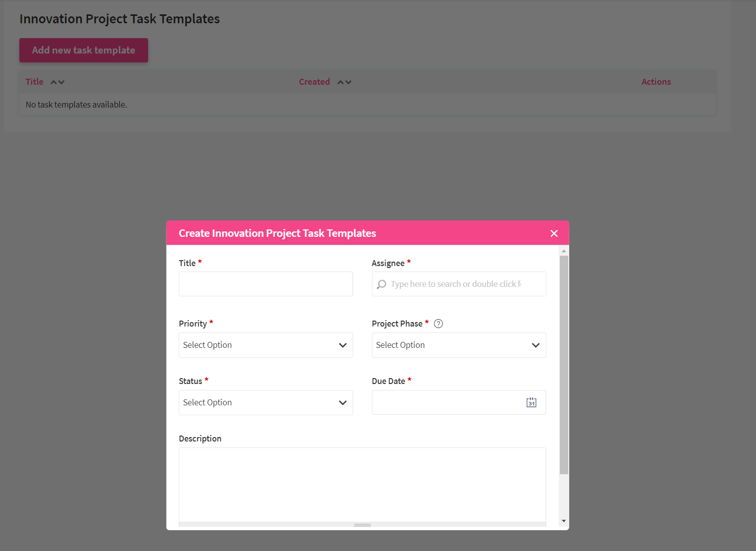Viewport: 756px width, 551px height.
Task: Click the Title column header label
Action: tap(35, 82)
